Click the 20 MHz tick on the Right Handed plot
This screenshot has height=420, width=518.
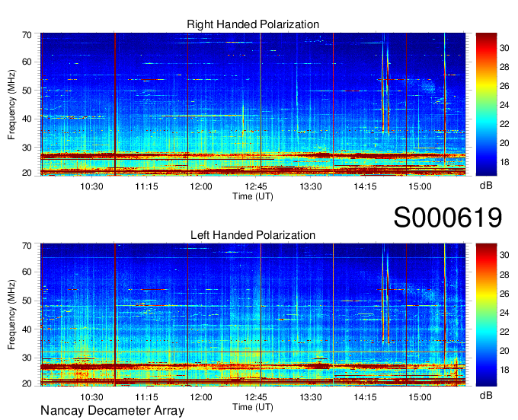coord(27,173)
